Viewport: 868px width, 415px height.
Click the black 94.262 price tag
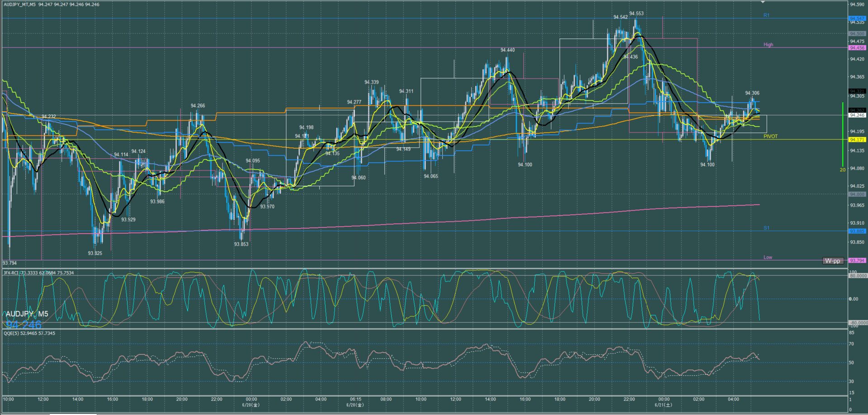857,110
